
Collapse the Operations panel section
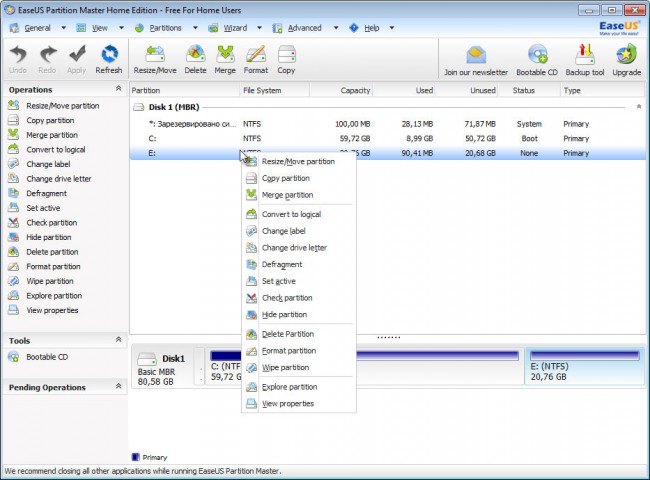(x=119, y=90)
